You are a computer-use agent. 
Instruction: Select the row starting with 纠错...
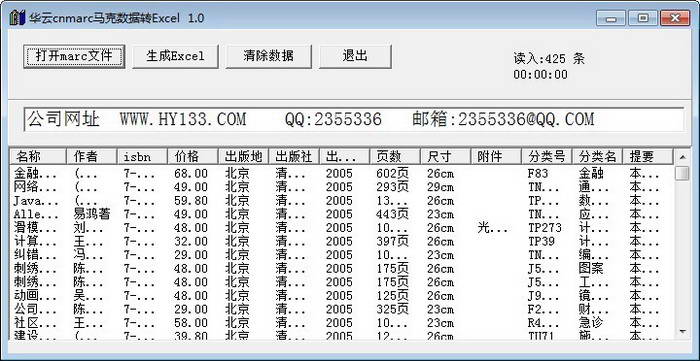click(x=342, y=255)
